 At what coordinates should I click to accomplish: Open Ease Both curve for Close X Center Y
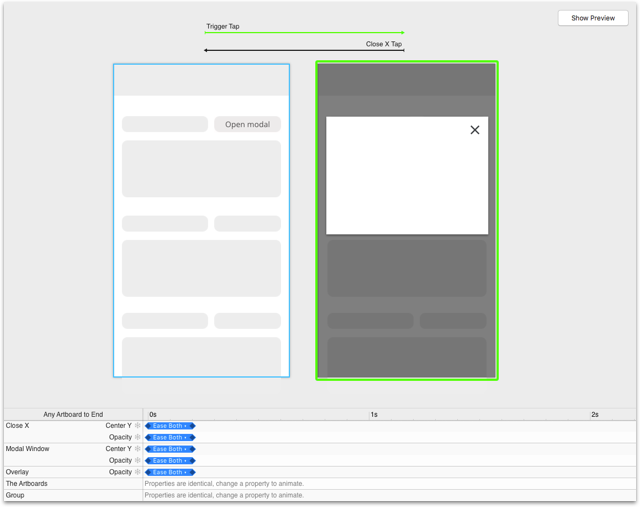pyautogui.click(x=170, y=426)
